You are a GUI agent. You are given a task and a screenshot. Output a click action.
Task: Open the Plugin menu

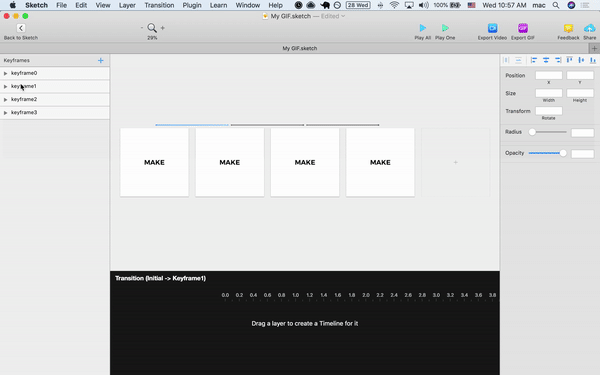tap(192, 5)
